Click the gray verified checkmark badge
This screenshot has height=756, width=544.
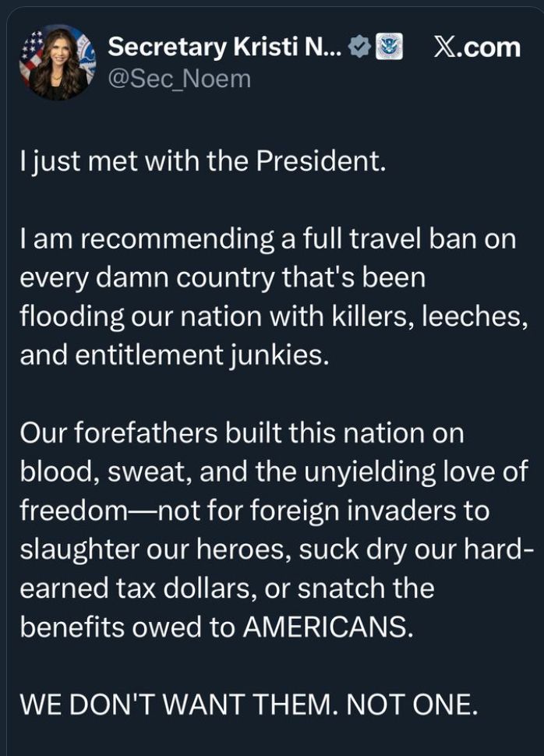click(x=359, y=48)
